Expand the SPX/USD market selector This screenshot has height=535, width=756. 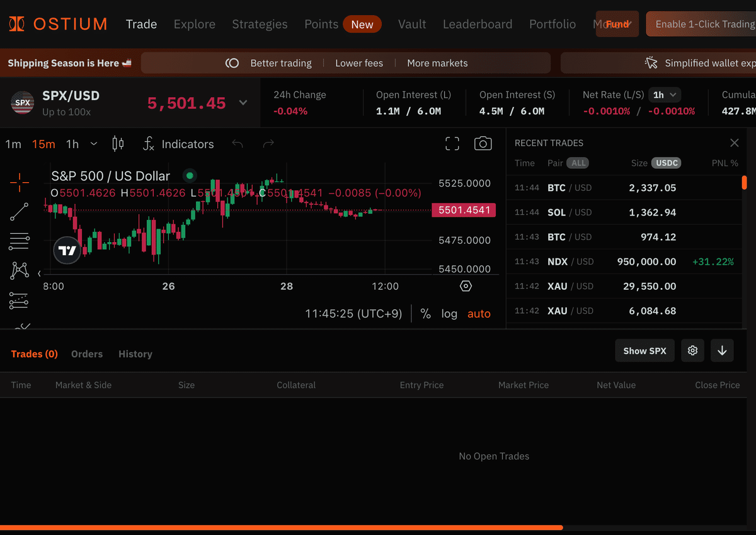[243, 103]
